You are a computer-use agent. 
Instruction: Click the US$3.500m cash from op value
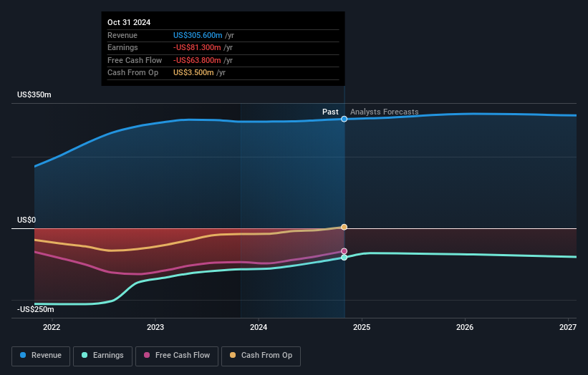coord(193,73)
